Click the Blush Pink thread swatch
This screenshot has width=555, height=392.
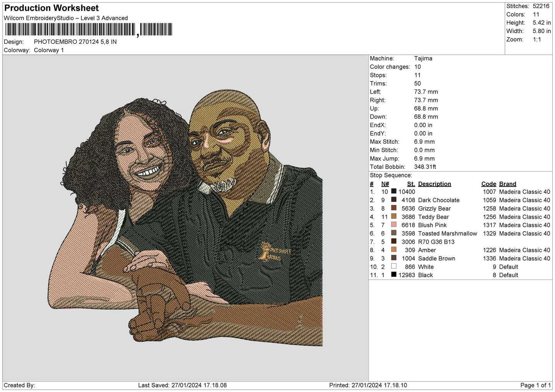[394, 225]
